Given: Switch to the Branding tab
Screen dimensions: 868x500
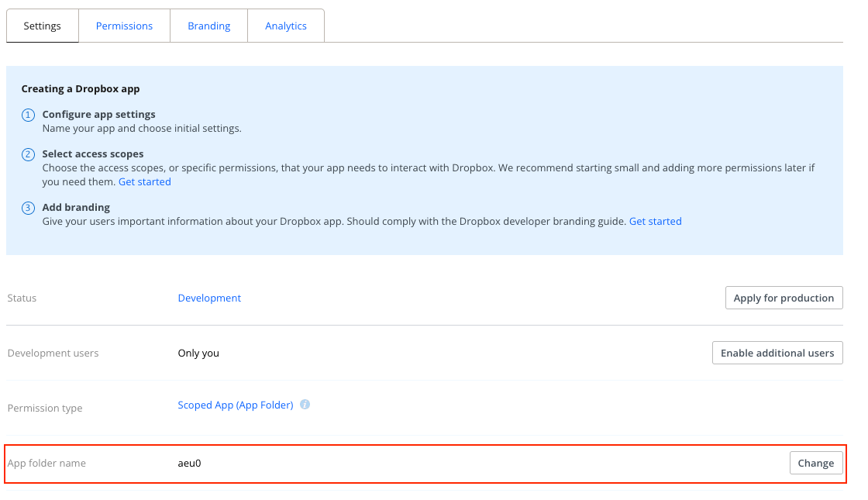Looking at the screenshot, I should (x=208, y=26).
